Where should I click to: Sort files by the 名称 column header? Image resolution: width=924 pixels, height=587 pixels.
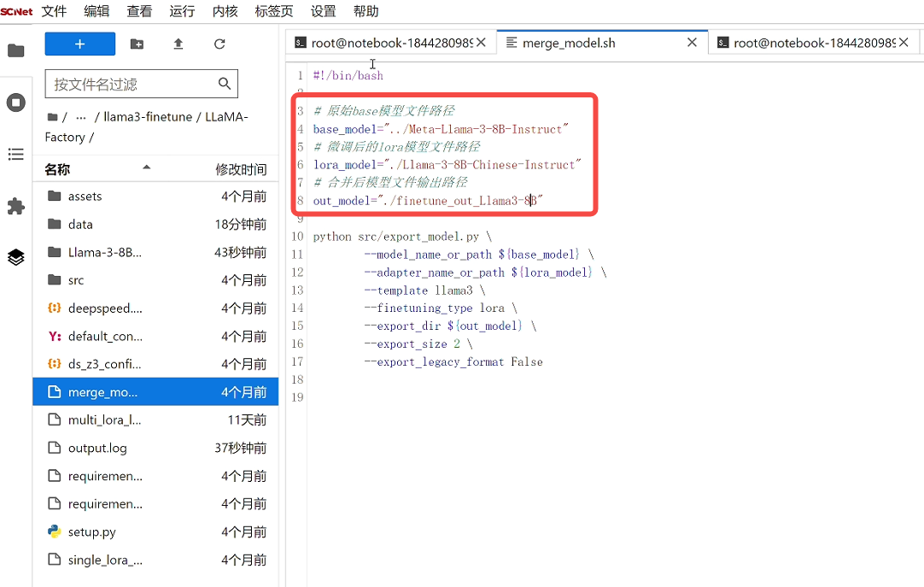[57, 169]
